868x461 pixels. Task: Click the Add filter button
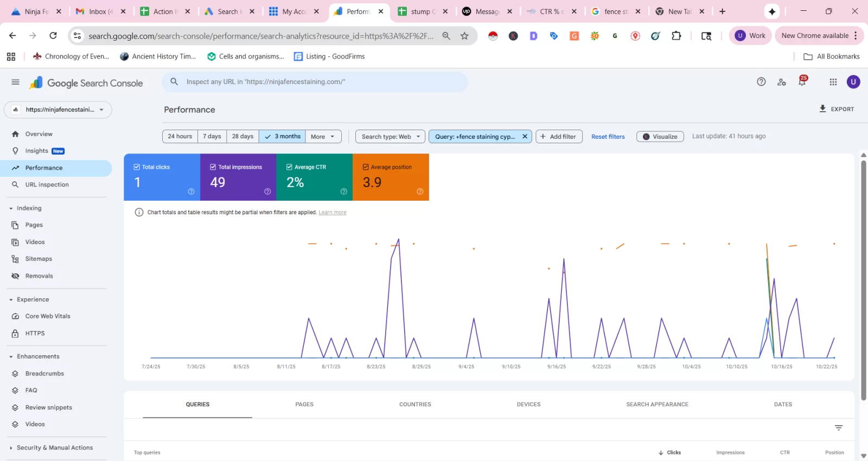pyautogui.click(x=559, y=137)
